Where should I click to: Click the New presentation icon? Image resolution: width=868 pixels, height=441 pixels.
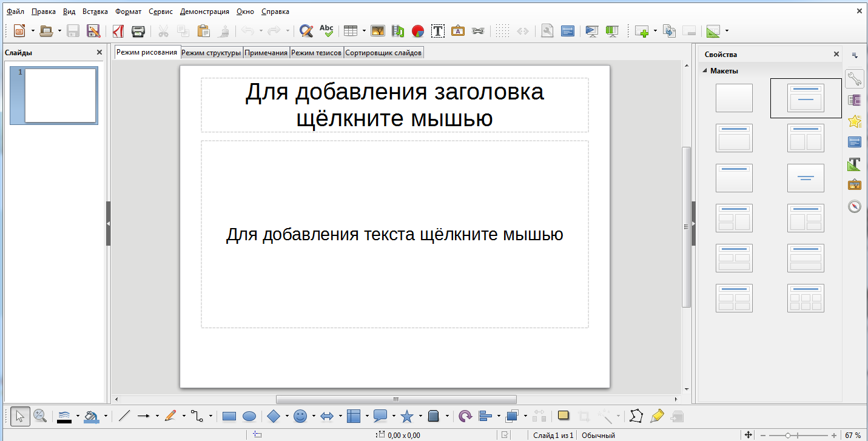[x=19, y=31]
